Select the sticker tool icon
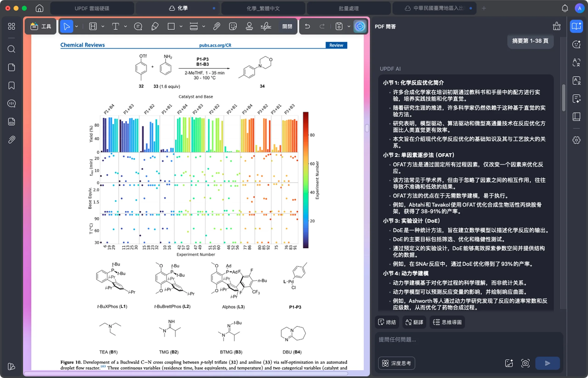The height and width of the screenshot is (378, 588). pyautogui.click(x=232, y=26)
